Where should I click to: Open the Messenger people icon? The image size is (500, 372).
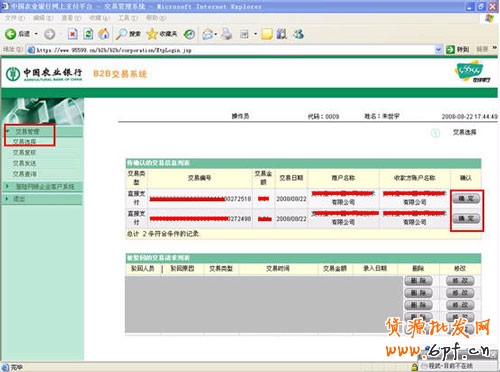click(x=298, y=34)
